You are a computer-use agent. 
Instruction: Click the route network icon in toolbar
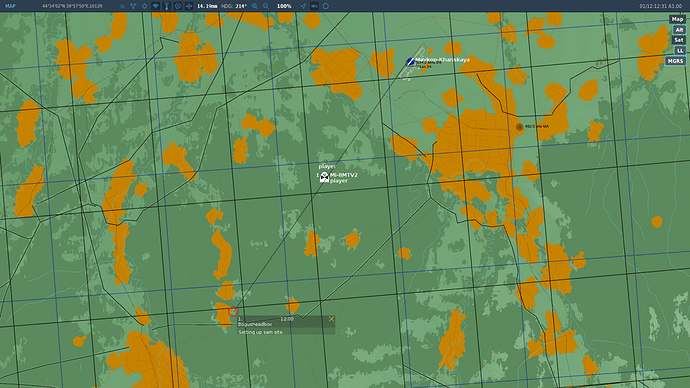click(x=133, y=6)
